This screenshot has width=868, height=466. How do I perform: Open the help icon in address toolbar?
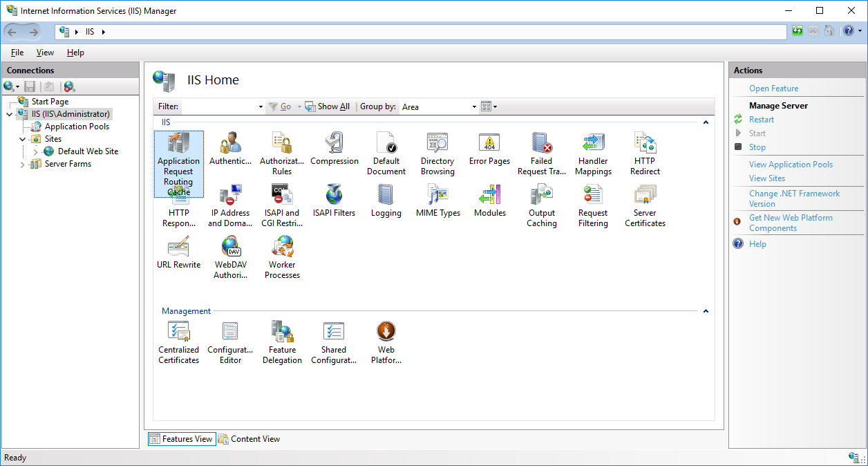849,31
